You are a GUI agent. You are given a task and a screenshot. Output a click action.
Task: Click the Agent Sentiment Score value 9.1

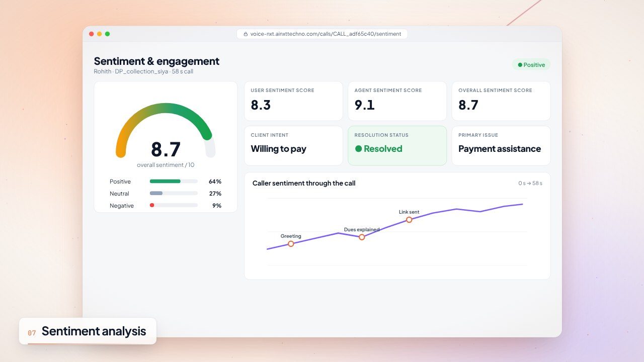point(364,105)
